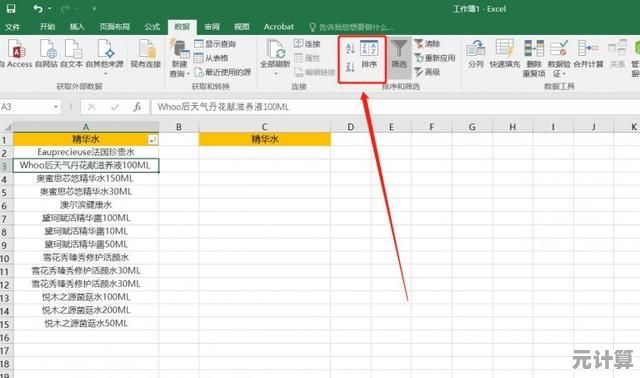Select cell 黛珂赋活精华露100ML
Image resolution: width=640 pixels, height=378 pixels.
(x=86, y=218)
